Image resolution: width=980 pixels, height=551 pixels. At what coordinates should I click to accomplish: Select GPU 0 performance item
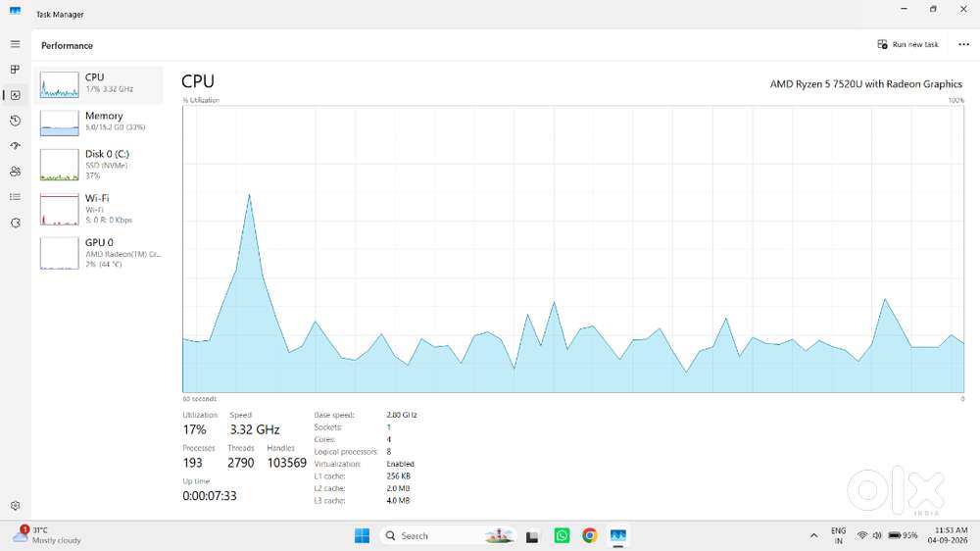tap(99, 253)
